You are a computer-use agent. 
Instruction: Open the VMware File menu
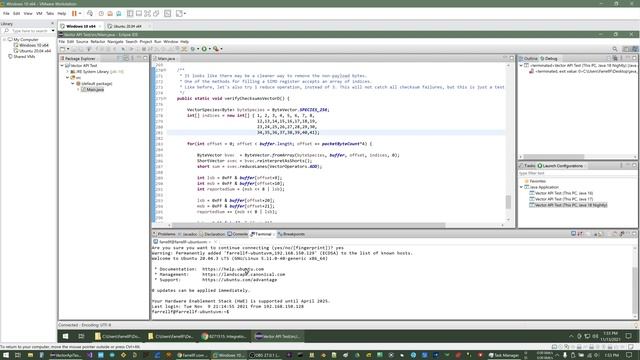6,13
